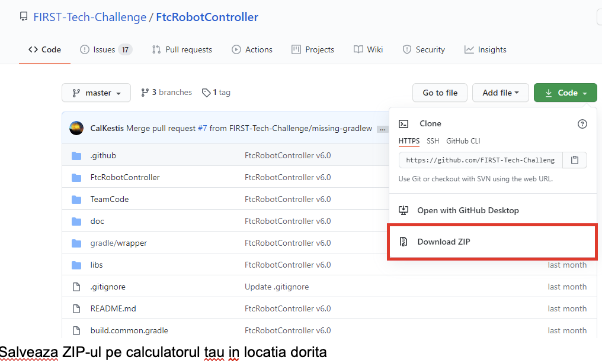Screen dimensions: 603x364
Task: Click folder icon beside doc
Action: click(x=77, y=221)
